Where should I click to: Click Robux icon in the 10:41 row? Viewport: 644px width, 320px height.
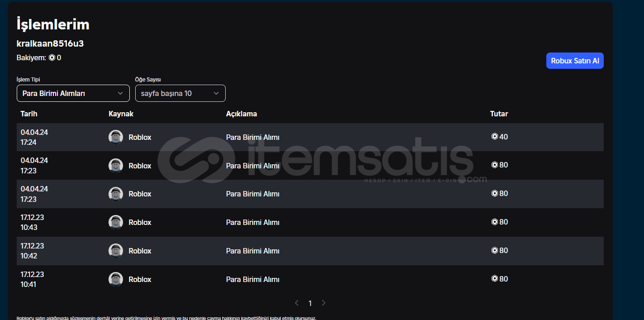pos(494,279)
